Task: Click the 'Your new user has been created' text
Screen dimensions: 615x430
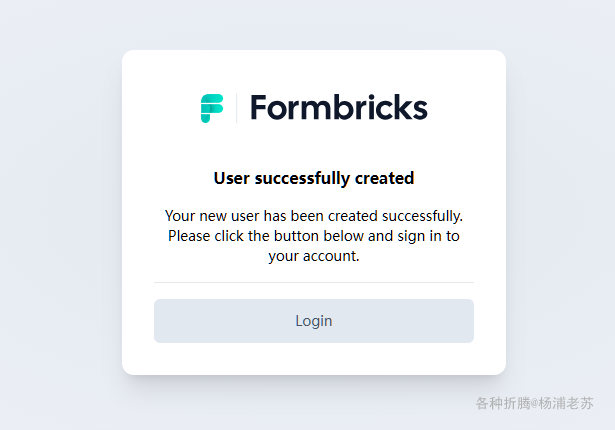Action: coord(313,215)
